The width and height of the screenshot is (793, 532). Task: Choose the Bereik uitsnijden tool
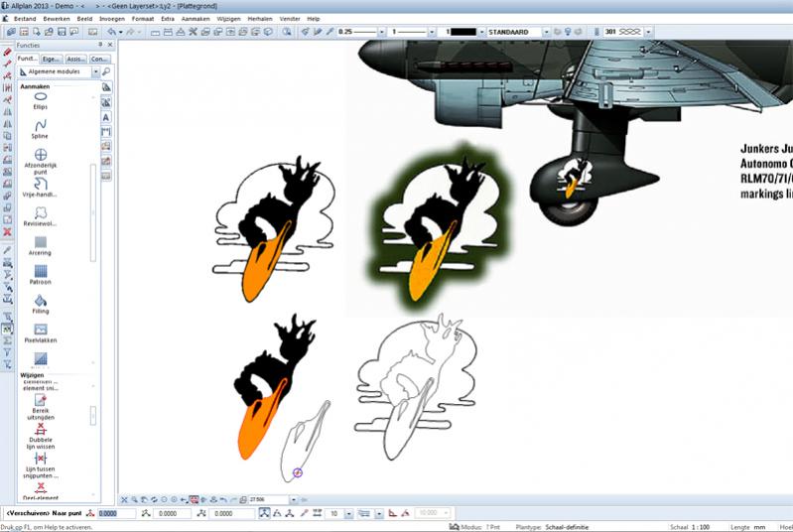click(41, 408)
